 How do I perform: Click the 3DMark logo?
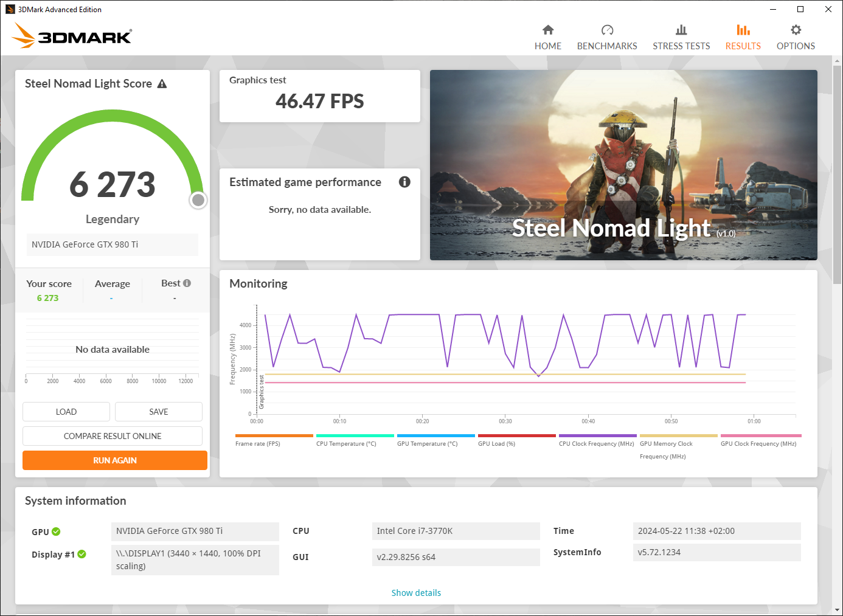(x=72, y=35)
